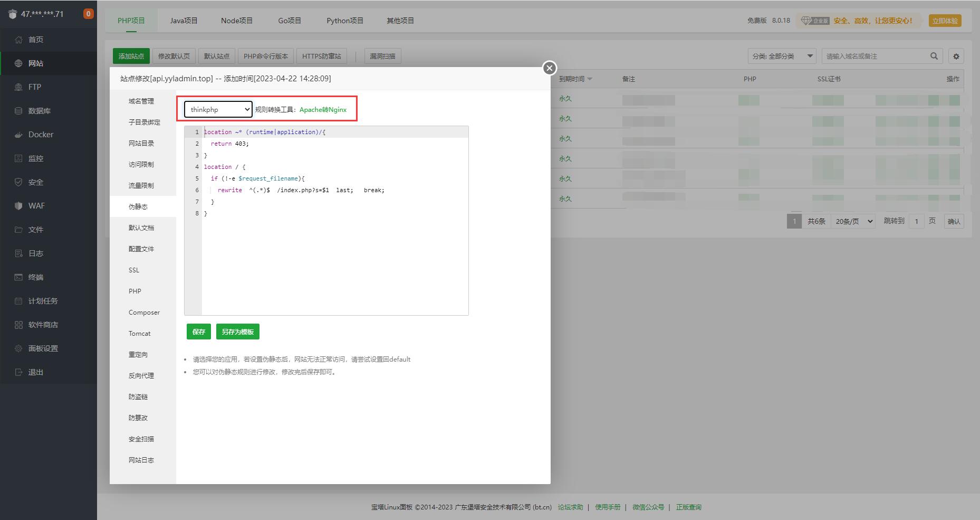Viewport: 980px width, 520px height.
Task: Click the home icon in sidebar
Action: click(19, 40)
